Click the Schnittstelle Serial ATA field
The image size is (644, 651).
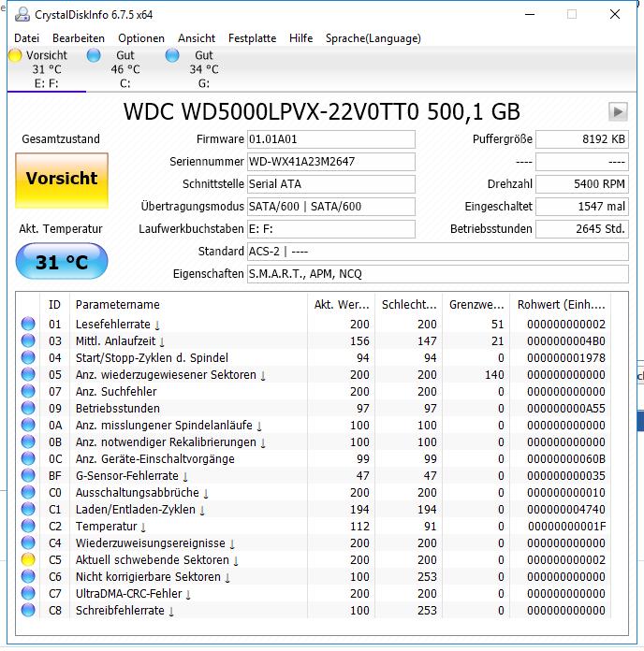[331, 184]
